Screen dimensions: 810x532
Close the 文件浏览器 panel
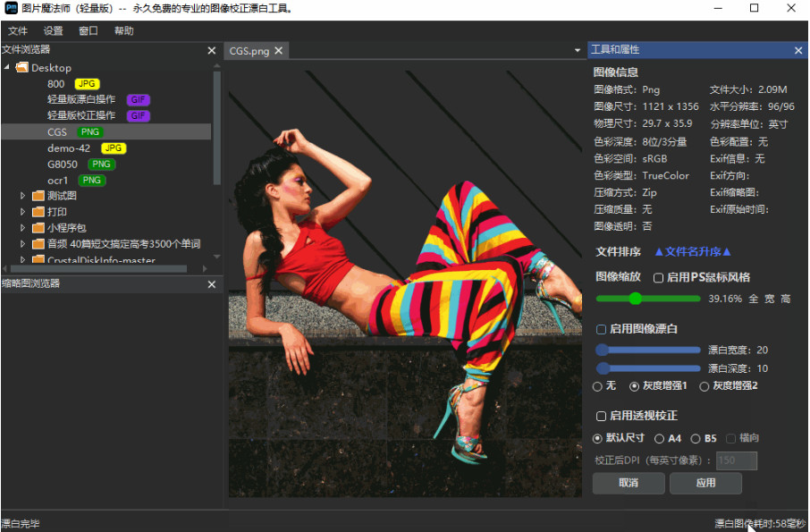pyautogui.click(x=212, y=51)
